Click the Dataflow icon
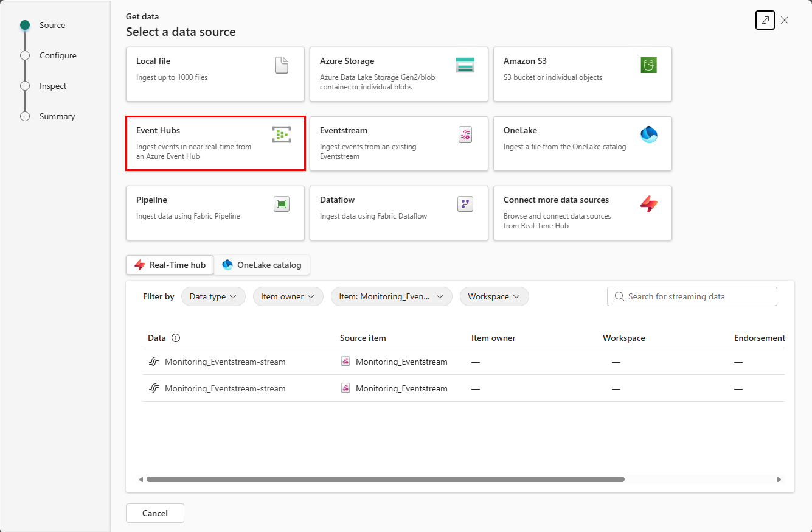Image resolution: width=812 pixels, height=532 pixels. pyautogui.click(x=465, y=204)
